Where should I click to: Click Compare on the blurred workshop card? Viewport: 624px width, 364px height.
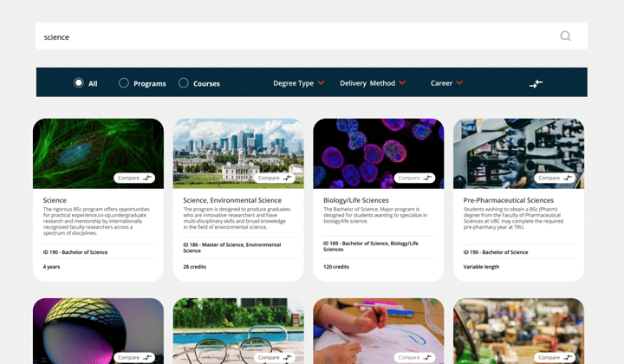click(555, 357)
